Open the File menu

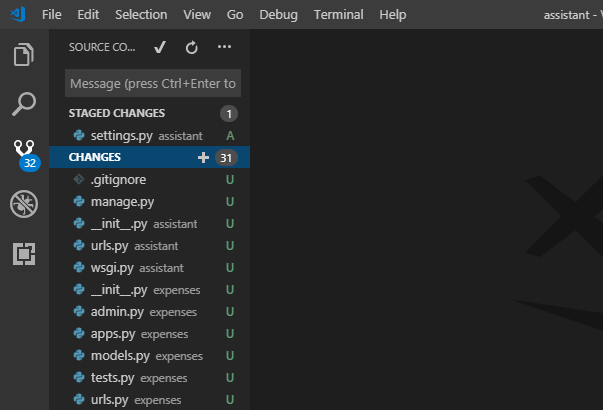52,15
